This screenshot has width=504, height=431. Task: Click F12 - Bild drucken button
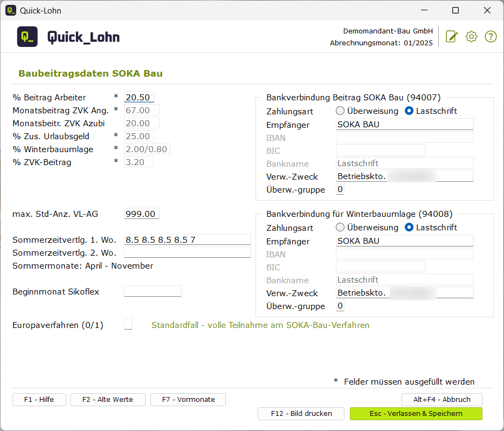point(301,414)
